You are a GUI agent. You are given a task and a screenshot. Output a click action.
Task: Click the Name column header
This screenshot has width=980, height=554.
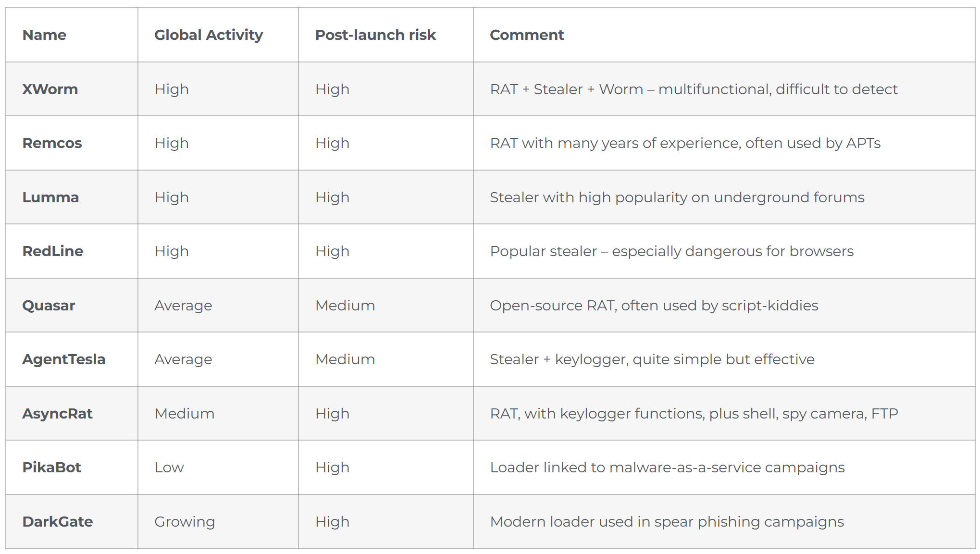pyautogui.click(x=44, y=35)
